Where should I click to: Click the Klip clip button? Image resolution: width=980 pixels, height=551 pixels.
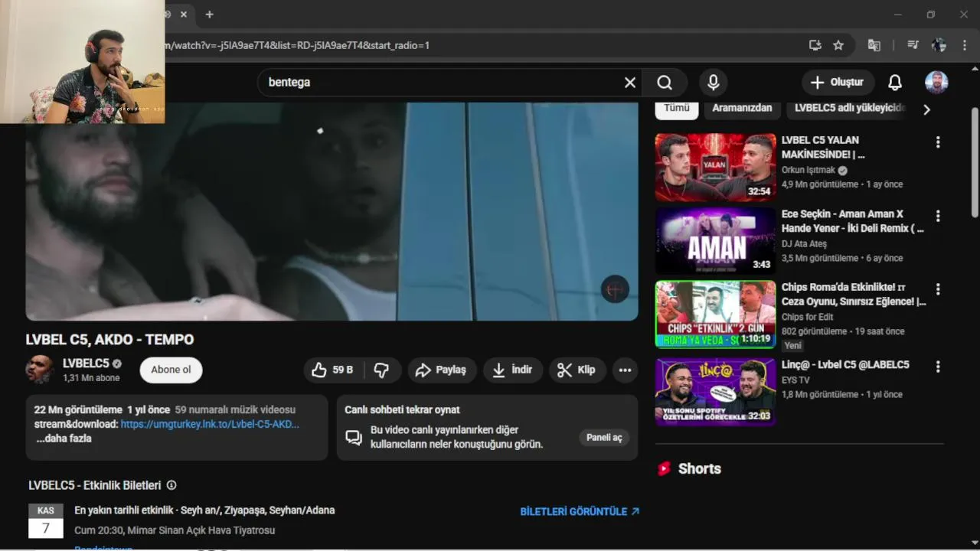point(577,370)
